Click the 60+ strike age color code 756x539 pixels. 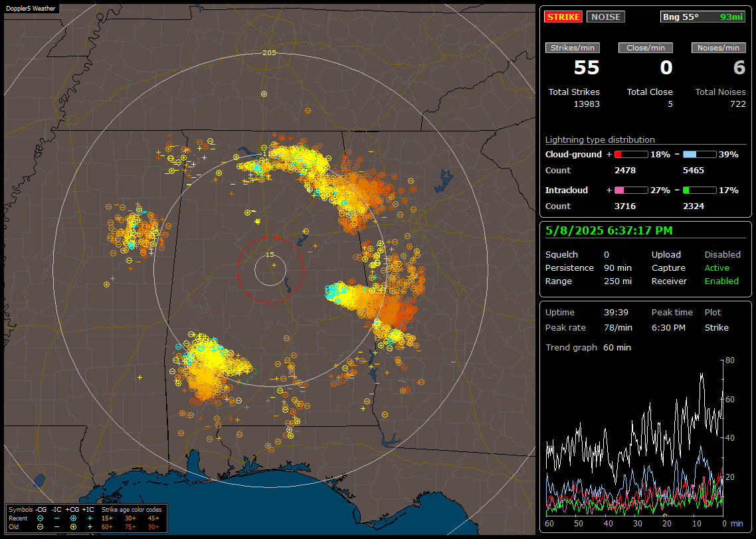(107, 527)
